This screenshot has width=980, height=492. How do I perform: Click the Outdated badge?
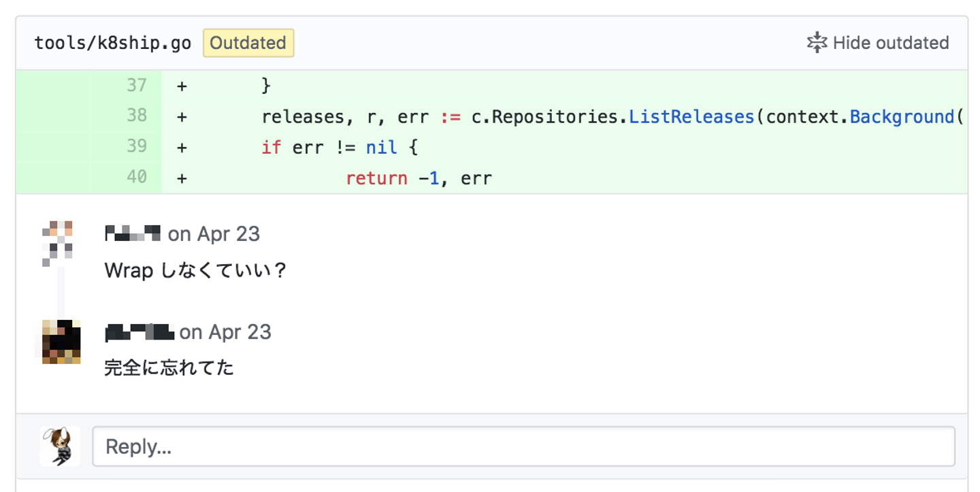tap(248, 43)
